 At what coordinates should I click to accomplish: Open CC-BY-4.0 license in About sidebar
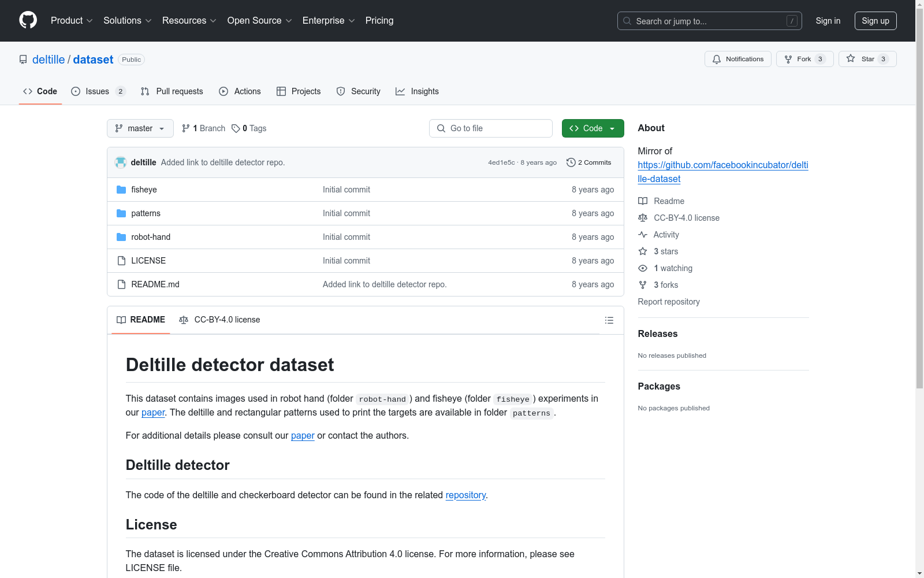click(679, 218)
